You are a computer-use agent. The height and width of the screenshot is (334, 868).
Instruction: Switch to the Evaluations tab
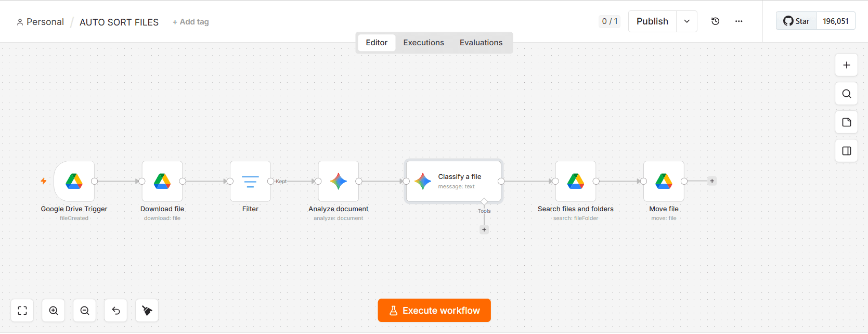click(x=481, y=43)
